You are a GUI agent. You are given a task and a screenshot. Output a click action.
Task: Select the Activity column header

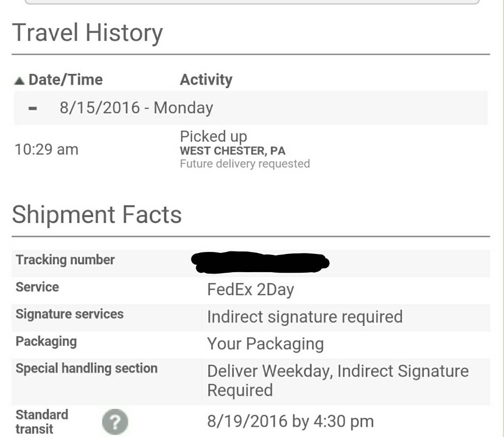206,80
